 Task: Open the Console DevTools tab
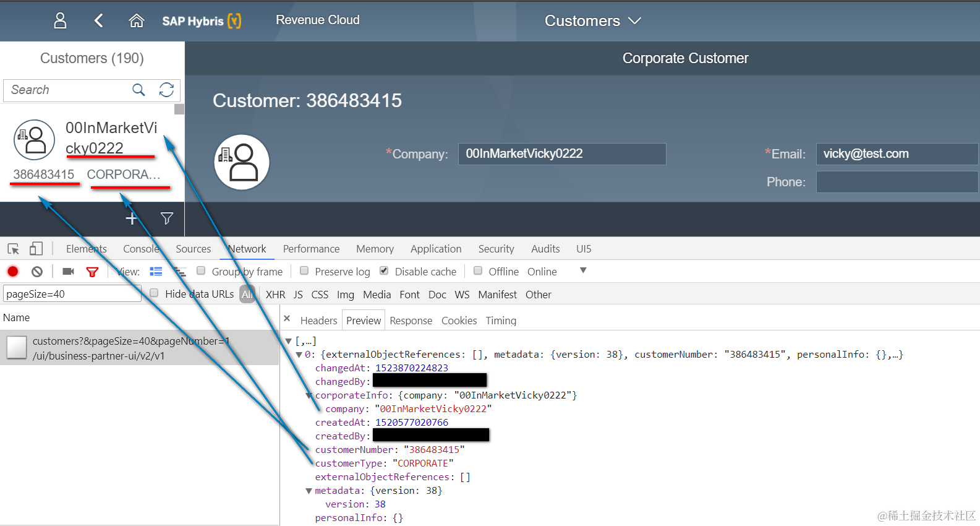(141, 249)
